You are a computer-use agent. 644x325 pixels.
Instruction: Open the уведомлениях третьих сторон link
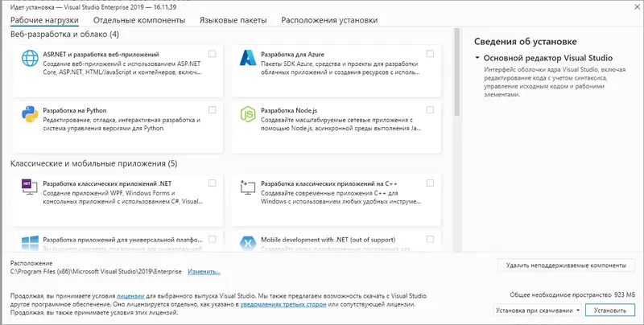283,304
